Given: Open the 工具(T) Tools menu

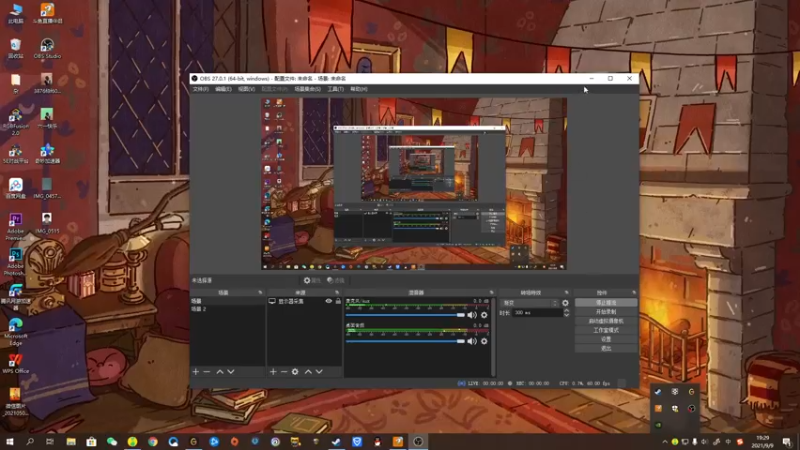Looking at the screenshot, I should click(x=335, y=89).
